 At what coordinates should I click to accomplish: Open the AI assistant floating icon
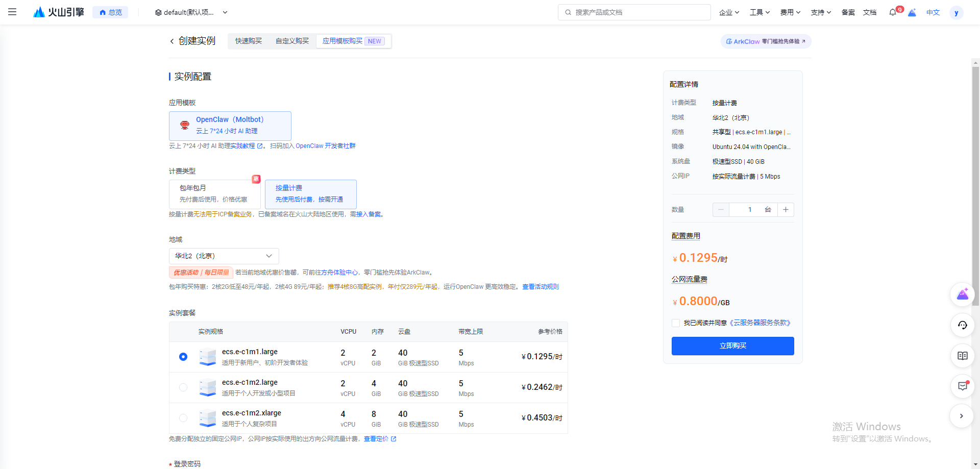[962, 294]
